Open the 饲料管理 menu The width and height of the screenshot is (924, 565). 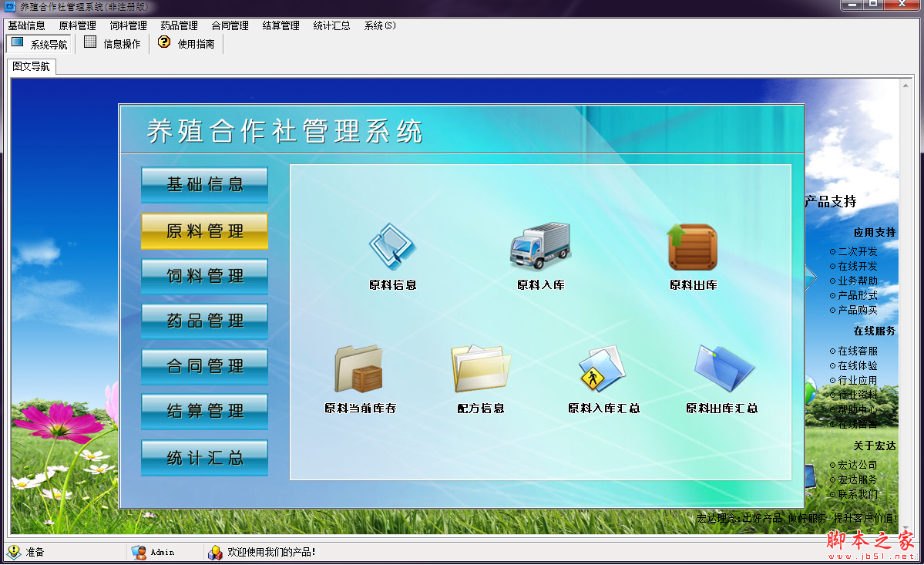(128, 26)
